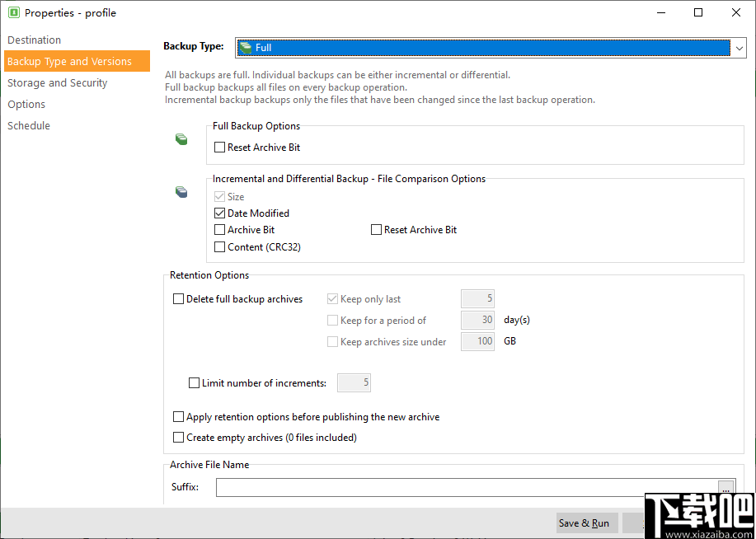756x539 pixels.
Task: Toggle Create empty archives checkbox
Action: click(x=179, y=438)
